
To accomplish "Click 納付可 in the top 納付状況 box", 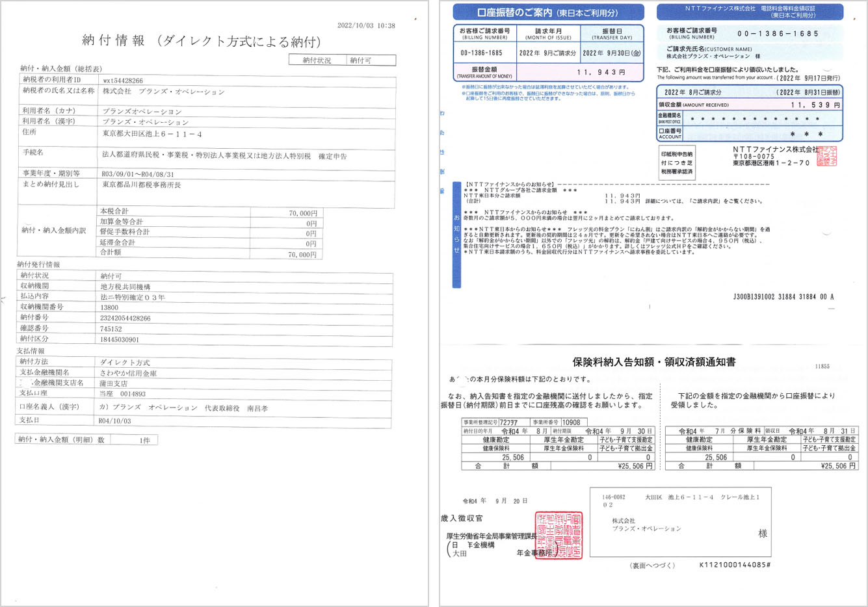I will pos(360,60).
